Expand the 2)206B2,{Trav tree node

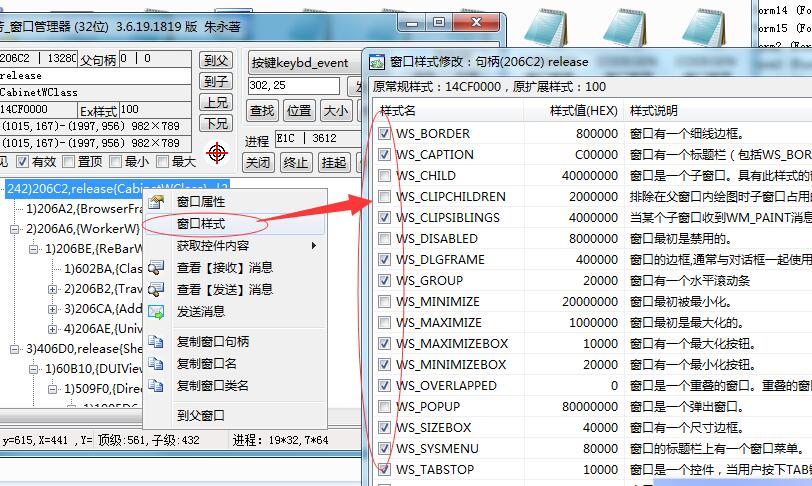pyautogui.click(x=52, y=289)
